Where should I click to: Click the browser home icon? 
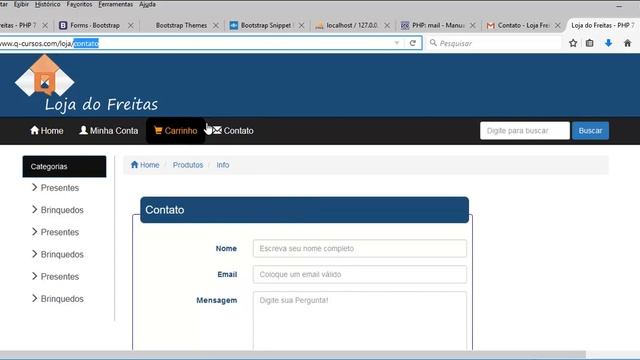627,43
